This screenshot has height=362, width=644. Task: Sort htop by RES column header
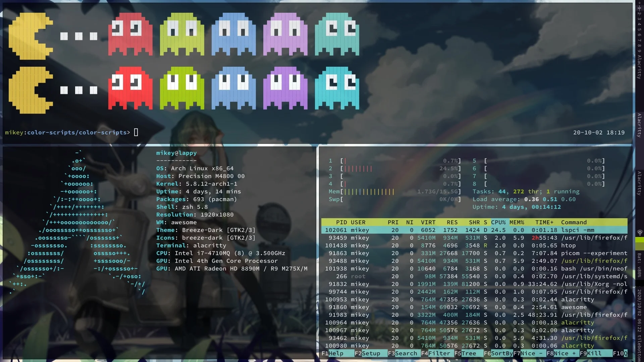452,222
